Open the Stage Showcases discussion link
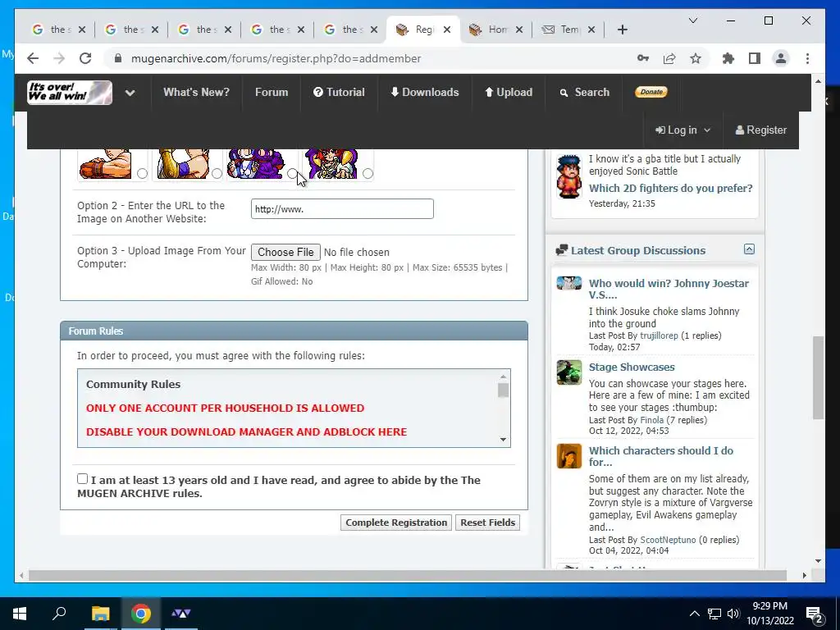Image resolution: width=840 pixels, height=630 pixels. pyautogui.click(x=632, y=367)
